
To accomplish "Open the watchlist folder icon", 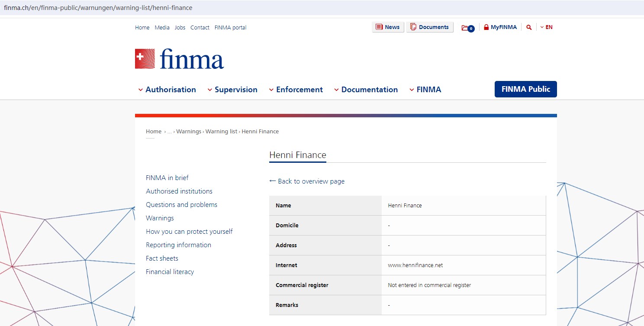I will point(467,28).
